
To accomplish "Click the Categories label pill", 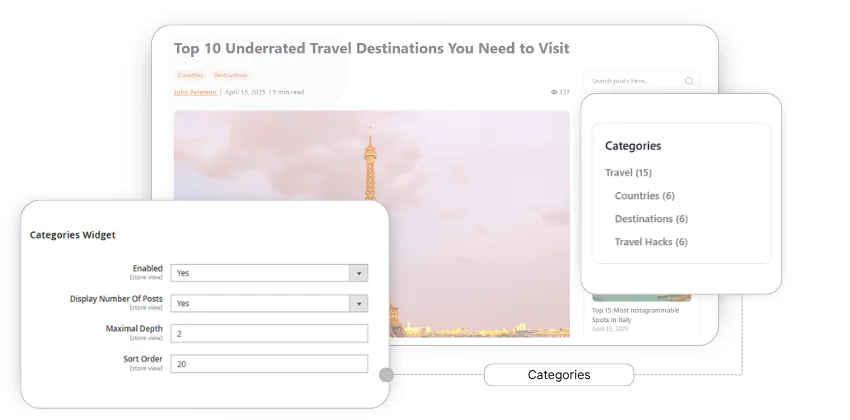I will 559,375.
